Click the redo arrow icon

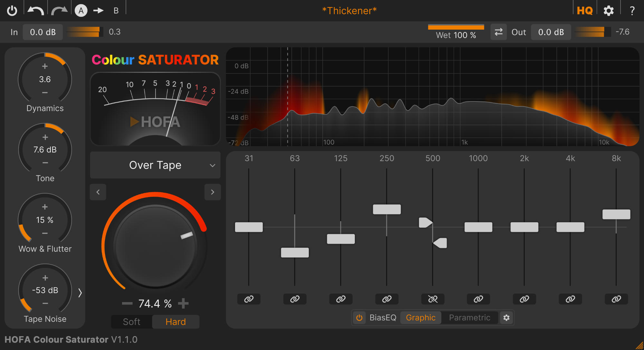coord(59,11)
